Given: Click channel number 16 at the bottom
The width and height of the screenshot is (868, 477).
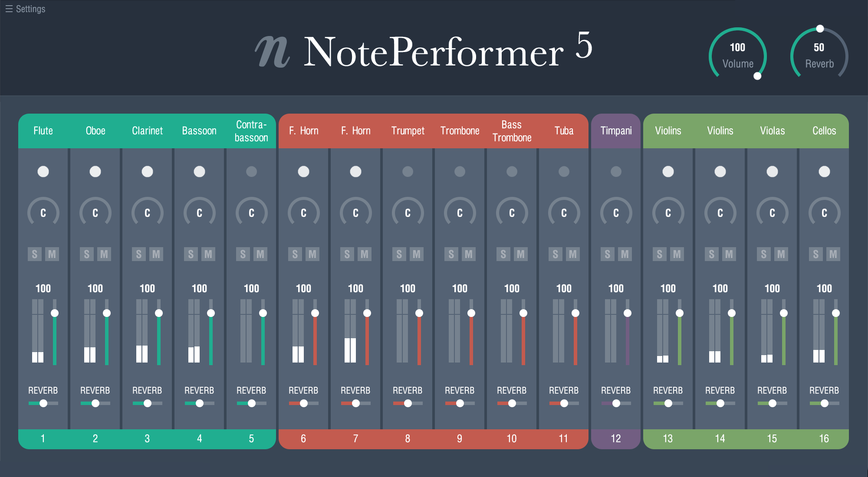Looking at the screenshot, I should click(x=824, y=439).
